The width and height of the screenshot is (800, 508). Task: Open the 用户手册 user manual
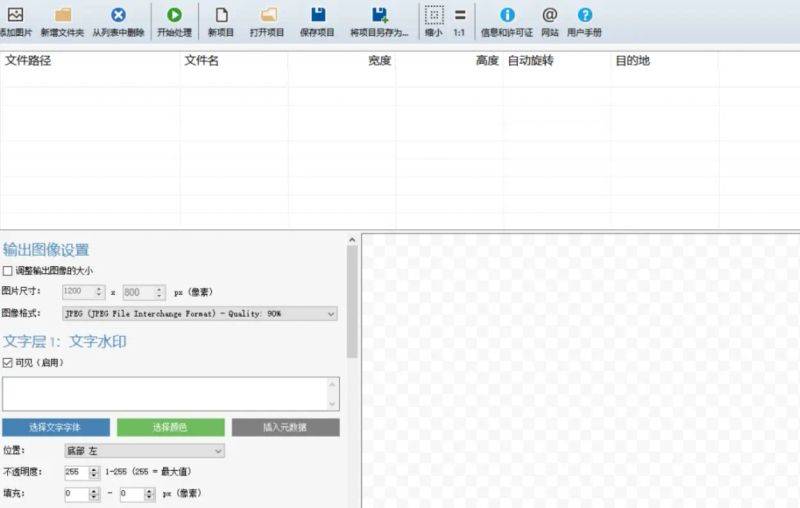(585, 16)
